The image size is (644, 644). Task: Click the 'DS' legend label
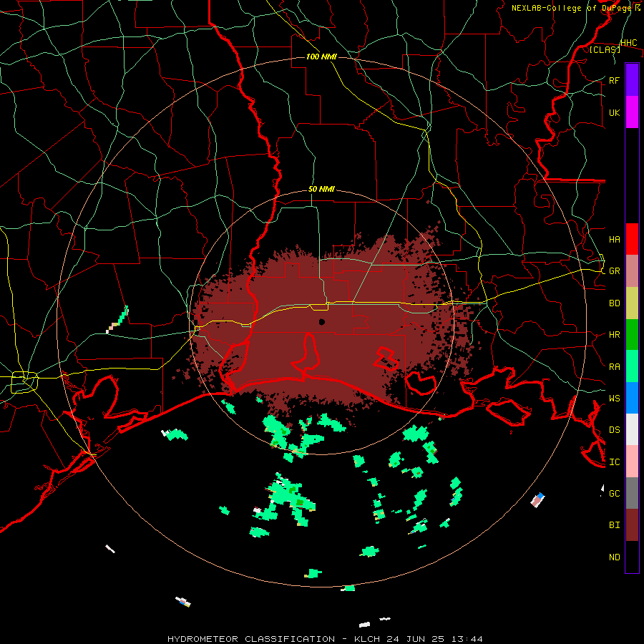coord(614,429)
